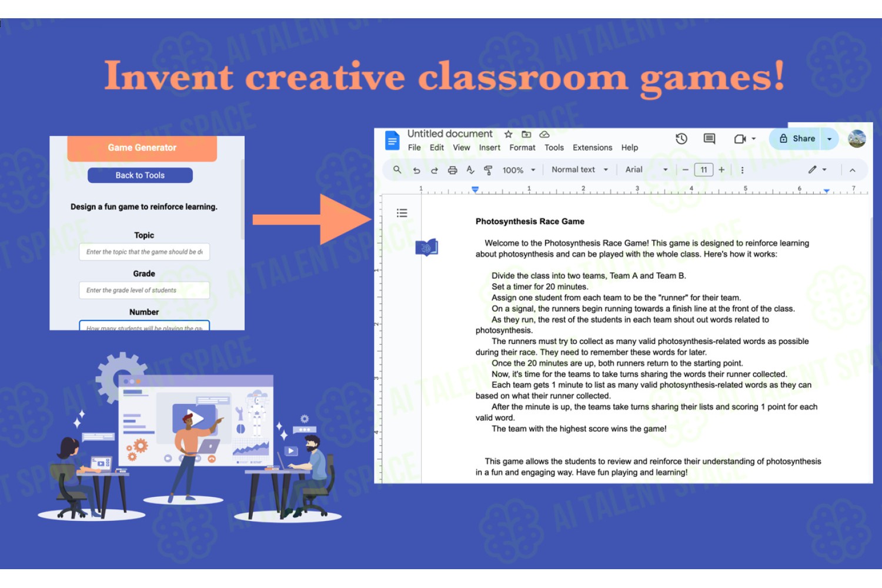The width and height of the screenshot is (882, 588).
Task: Click the right indent marker on ruler
Action: (827, 191)
